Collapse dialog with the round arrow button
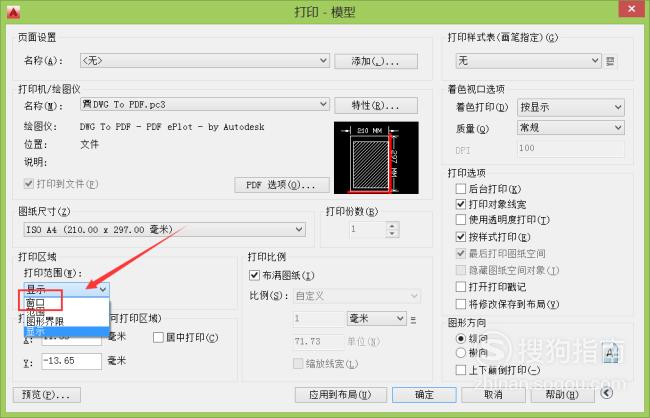650x418 pixels. (607, 392)
